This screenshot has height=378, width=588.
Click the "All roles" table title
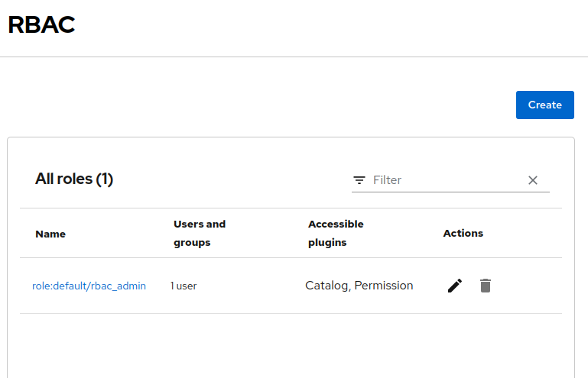(63, 179)
